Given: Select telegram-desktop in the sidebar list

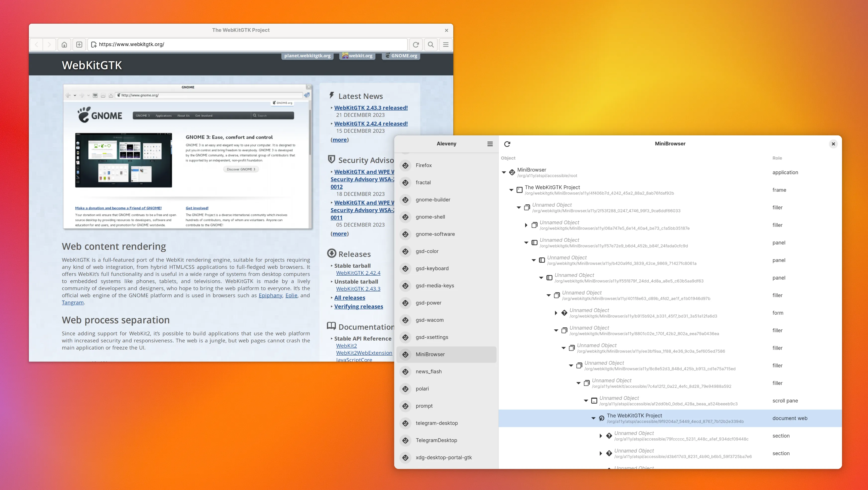Looking at the screenshot, I should (x=436, y=423).
